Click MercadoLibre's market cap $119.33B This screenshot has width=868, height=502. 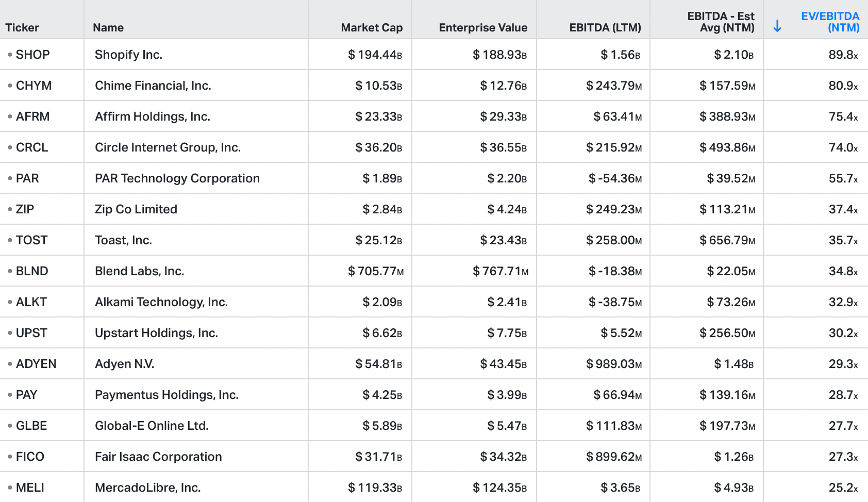click(375, 488)
